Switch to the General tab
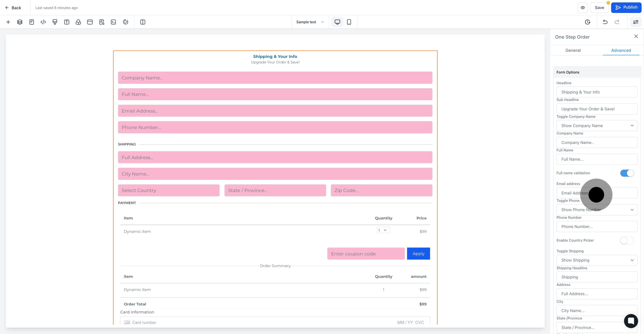The image size is (644, 334). [x=573, y=50]
